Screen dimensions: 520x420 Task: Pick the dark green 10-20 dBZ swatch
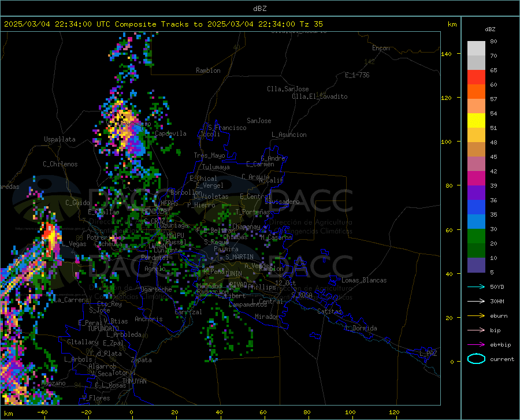pos(476,251)
